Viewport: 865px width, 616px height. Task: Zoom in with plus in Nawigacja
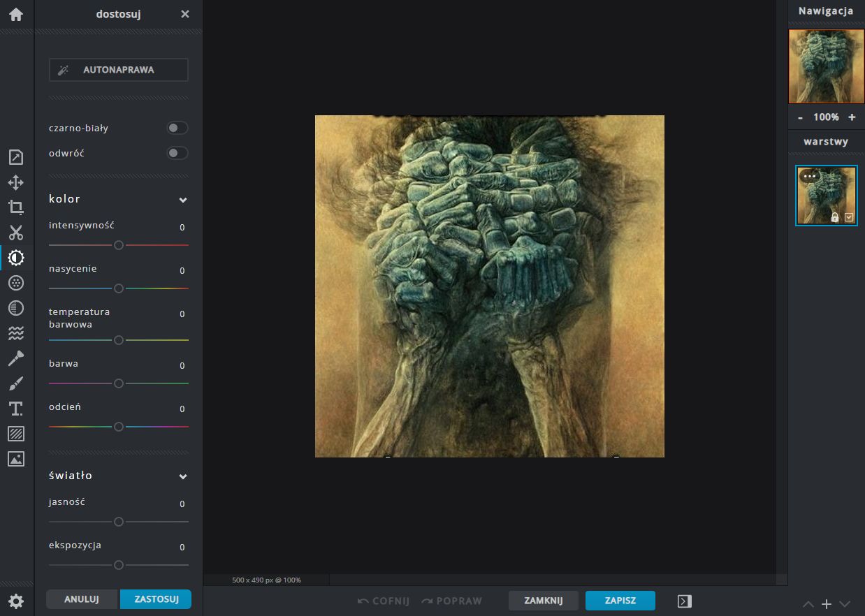coord(852,117)
